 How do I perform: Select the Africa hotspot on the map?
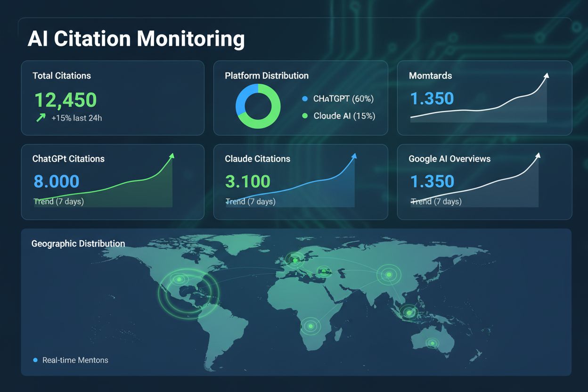click(310, 326)
